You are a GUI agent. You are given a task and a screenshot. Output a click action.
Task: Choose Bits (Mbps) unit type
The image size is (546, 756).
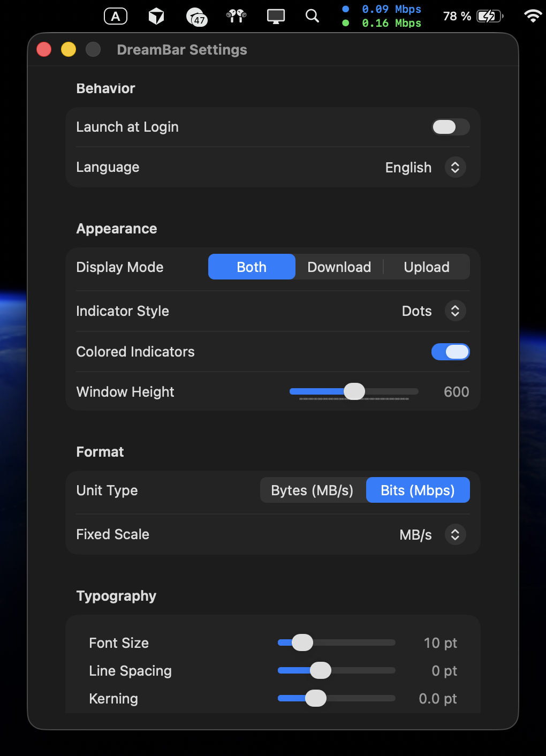[x=418, y=490]
